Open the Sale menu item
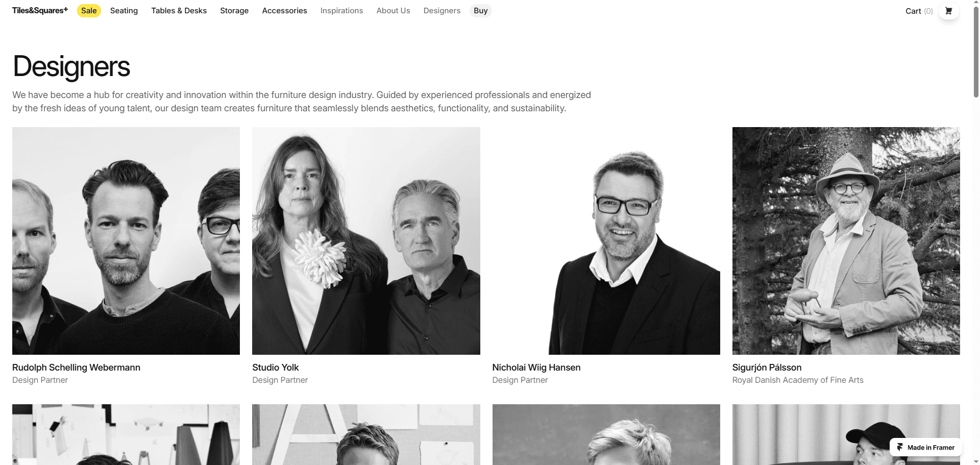The image size is (980, 465). point(89,11)
